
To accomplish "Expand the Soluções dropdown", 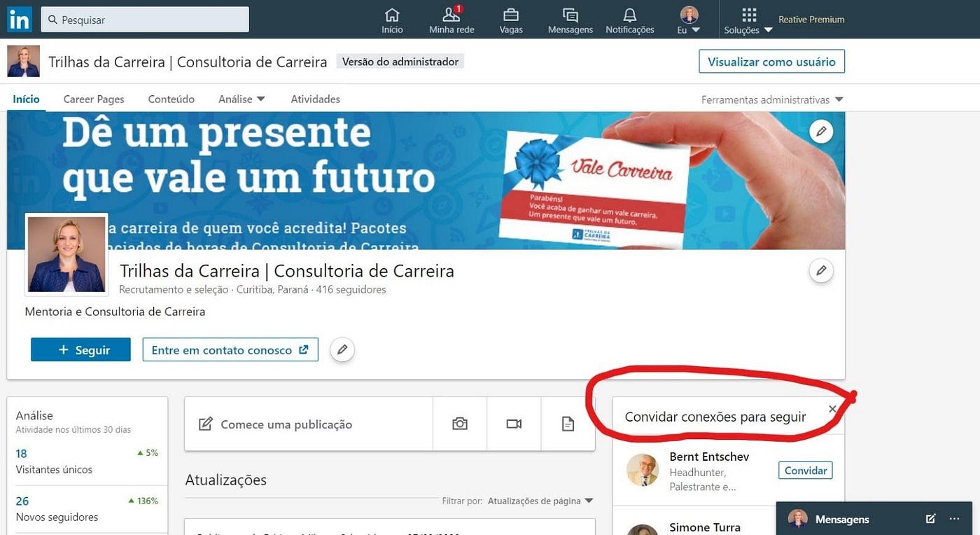I will pos(748,21).
